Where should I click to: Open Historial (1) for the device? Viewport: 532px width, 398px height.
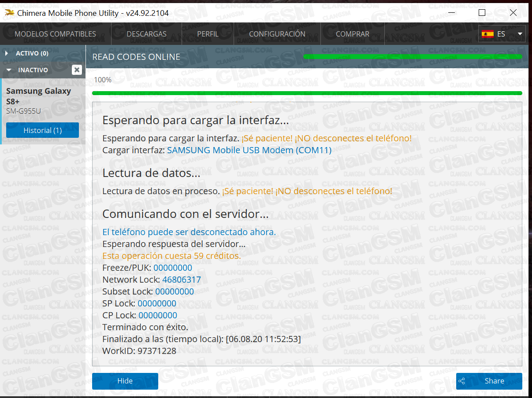click(42, 130)
